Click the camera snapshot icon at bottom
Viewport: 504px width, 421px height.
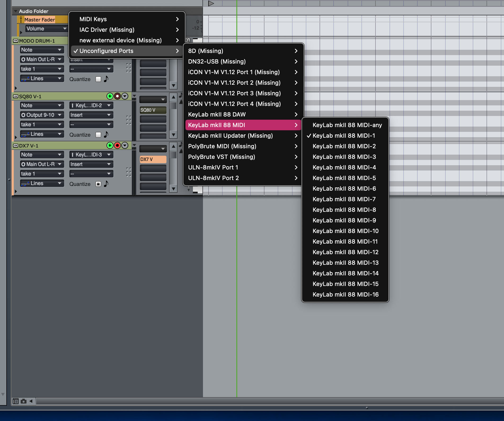[24, 401]
